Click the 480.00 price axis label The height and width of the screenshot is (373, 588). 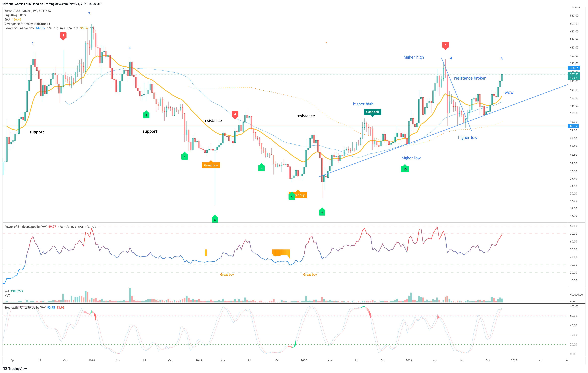click(574, 48)
